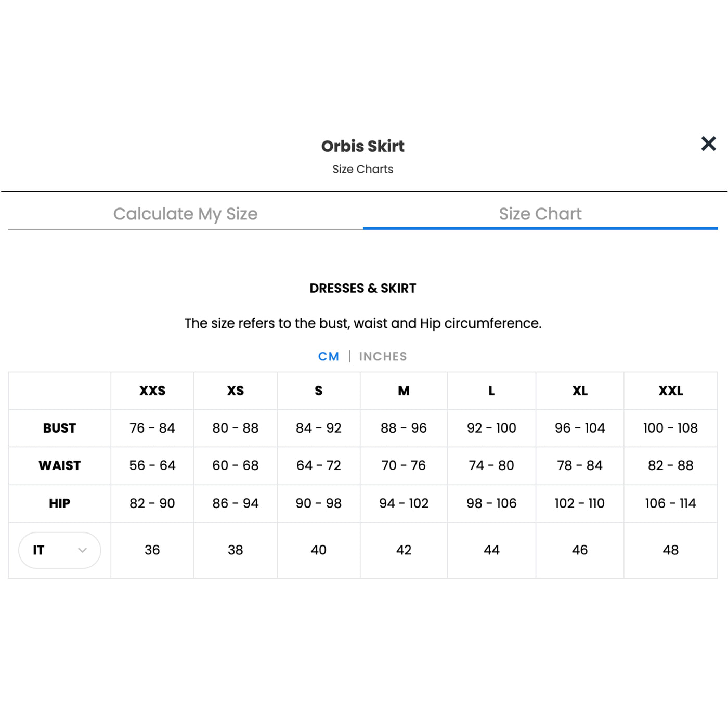Click the Orbis Skirt dialog title
Viewport: 728px width, 728px height.
tap(363, 146)
